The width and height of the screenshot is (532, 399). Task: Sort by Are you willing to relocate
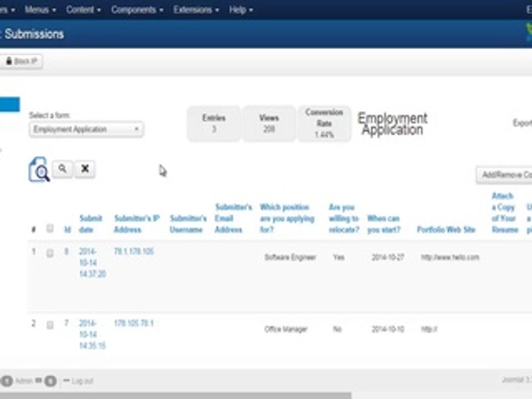[x=344, y=218]
